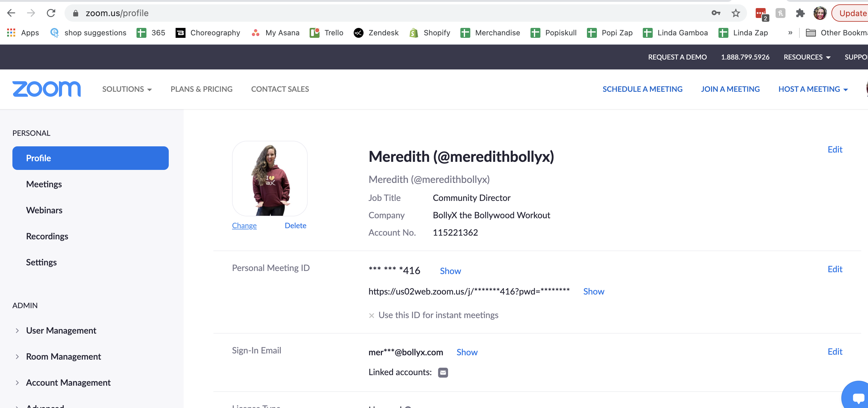Open Meetings in the sidebar
Screen dimensions: 868x408
coord(44,184)
